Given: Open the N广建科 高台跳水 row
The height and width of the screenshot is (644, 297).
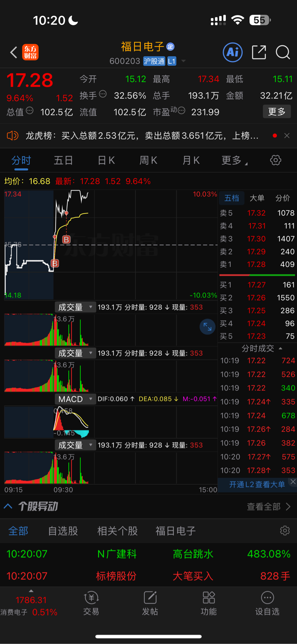Looking at the screenshot, I should (x=148, y=554).
